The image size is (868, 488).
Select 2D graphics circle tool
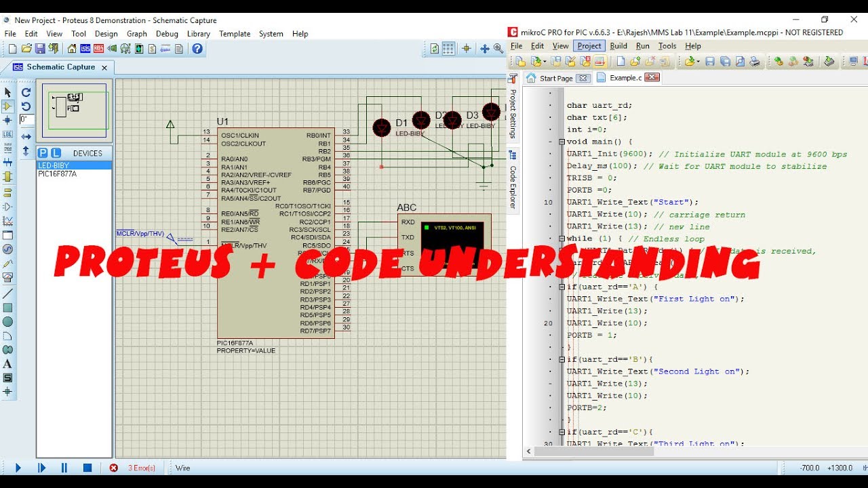7,322
